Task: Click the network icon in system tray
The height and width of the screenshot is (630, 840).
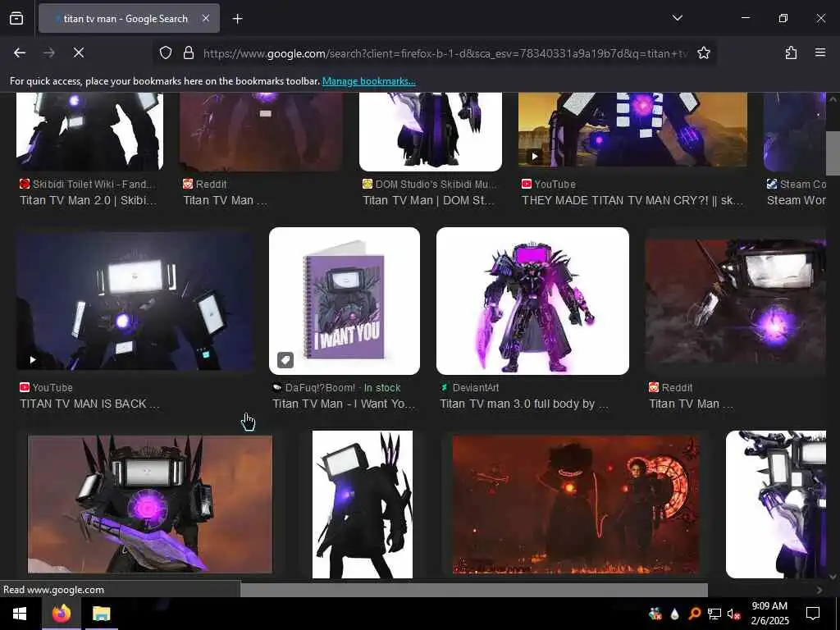Action: pos(714,614)
